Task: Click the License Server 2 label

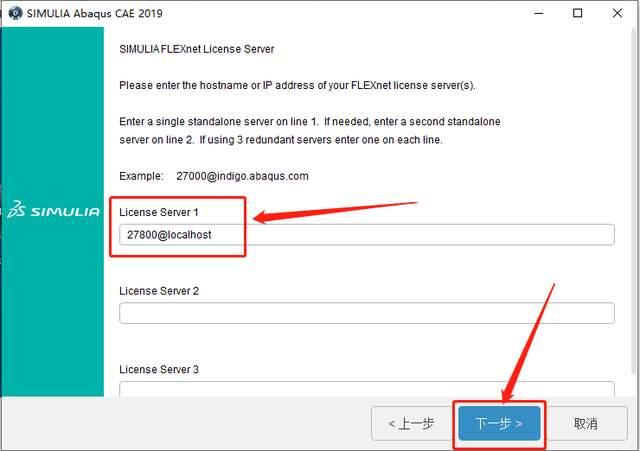Action: 159,291
